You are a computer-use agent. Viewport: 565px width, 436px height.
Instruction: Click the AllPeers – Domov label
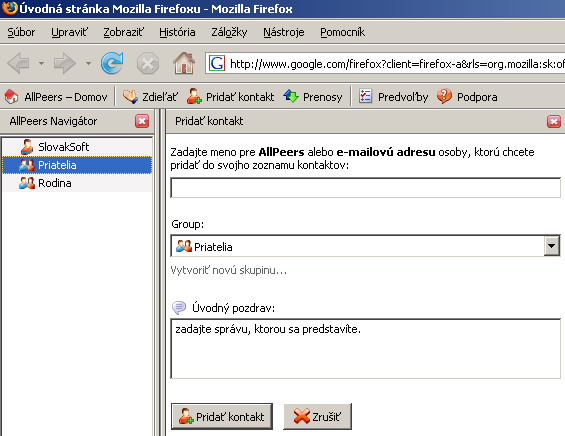click(66, 97)
